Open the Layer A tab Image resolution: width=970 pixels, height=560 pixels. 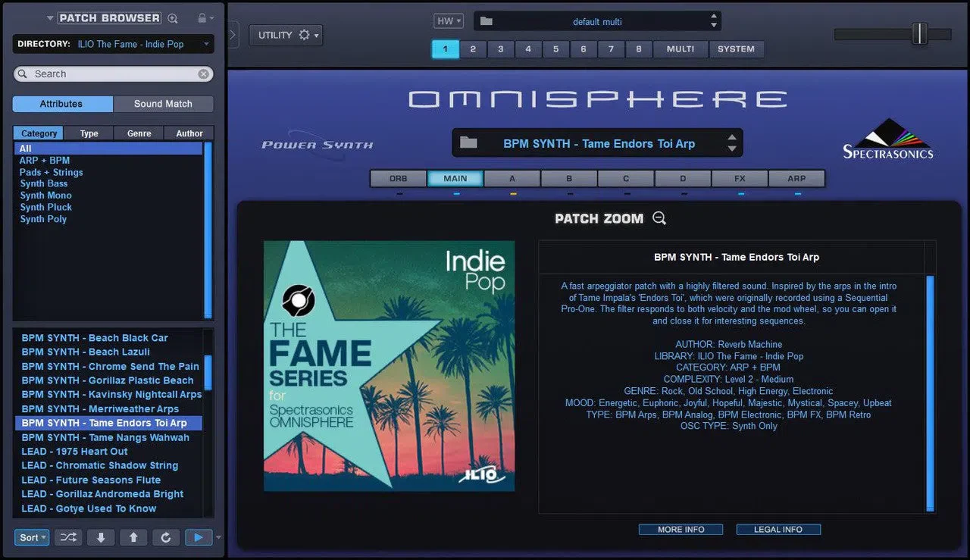point(512,179)
